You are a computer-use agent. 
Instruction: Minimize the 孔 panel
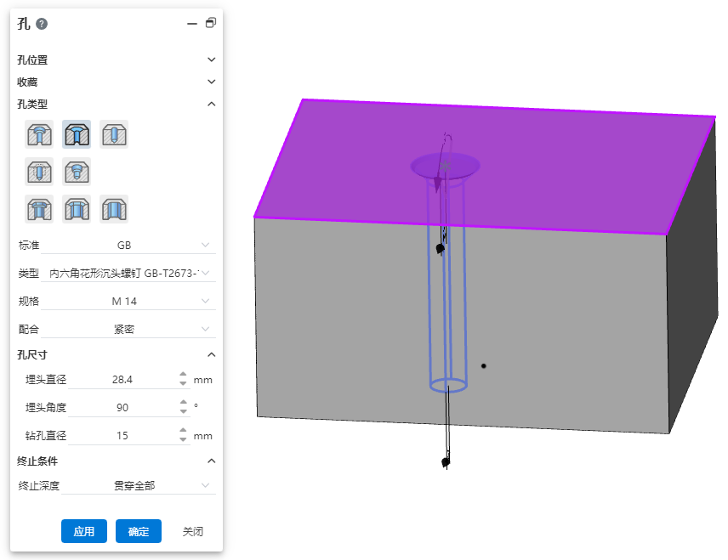click(x=191, y=24)
